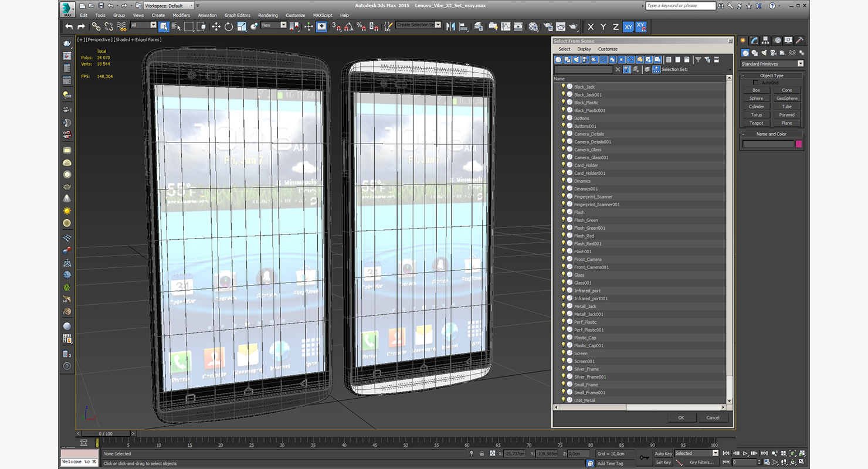The image size is (868, 469).
Task: Choose the Select and Move tool
Action: (x=216, y=26)
